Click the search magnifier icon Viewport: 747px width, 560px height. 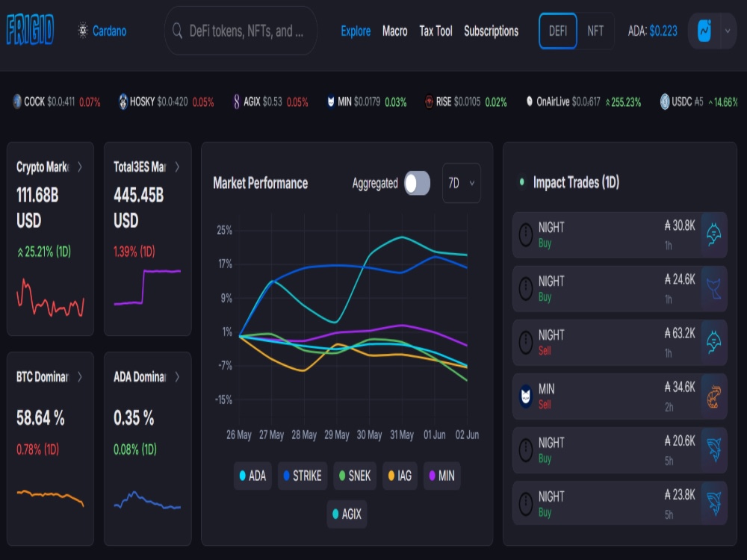[x=177, y=31]
